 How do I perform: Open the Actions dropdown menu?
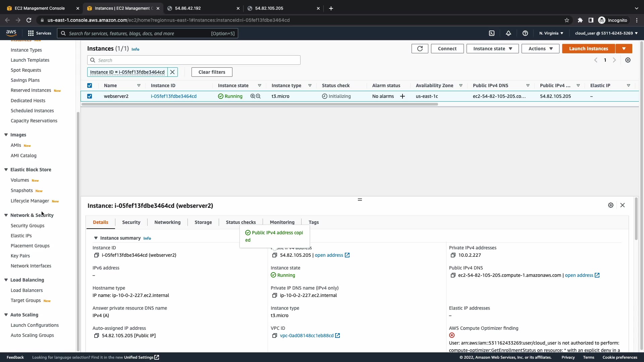540,49
